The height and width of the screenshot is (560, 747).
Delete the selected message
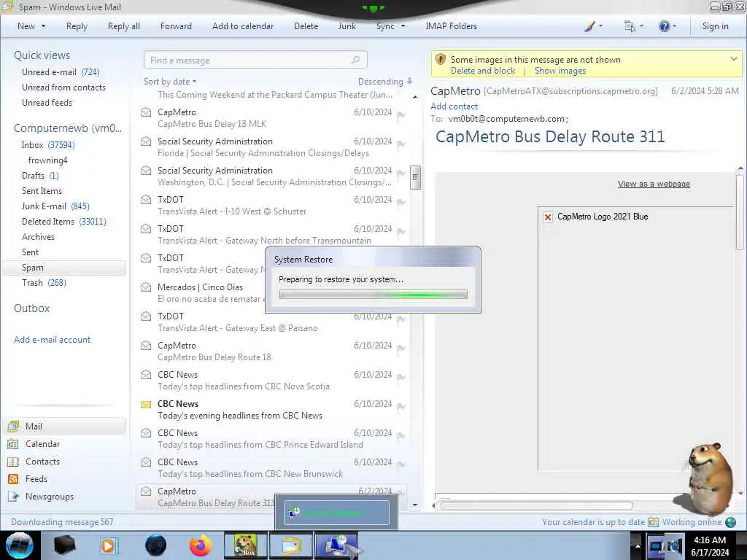click(306, 26)
